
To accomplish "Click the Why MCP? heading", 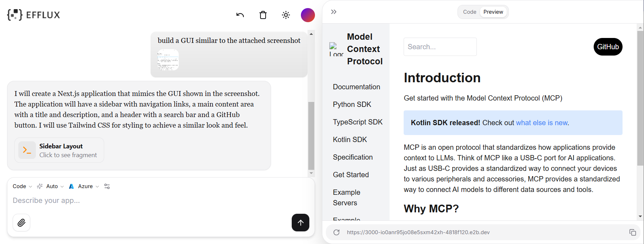I will [x=431, y=208].
